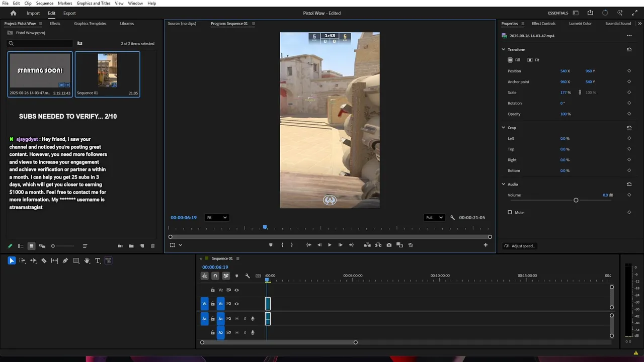Select the Hand tool
Screen dimensions: 644x362
87,260
